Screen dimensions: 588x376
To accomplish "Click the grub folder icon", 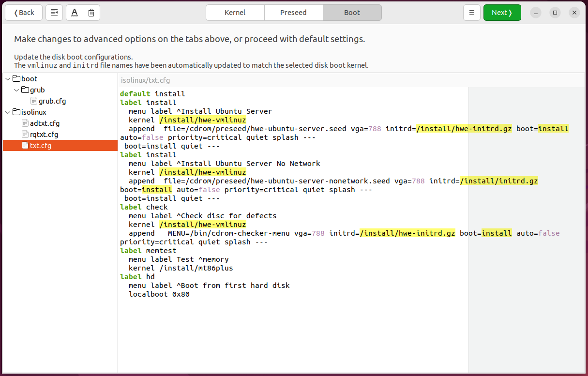I will pos(26,90).
